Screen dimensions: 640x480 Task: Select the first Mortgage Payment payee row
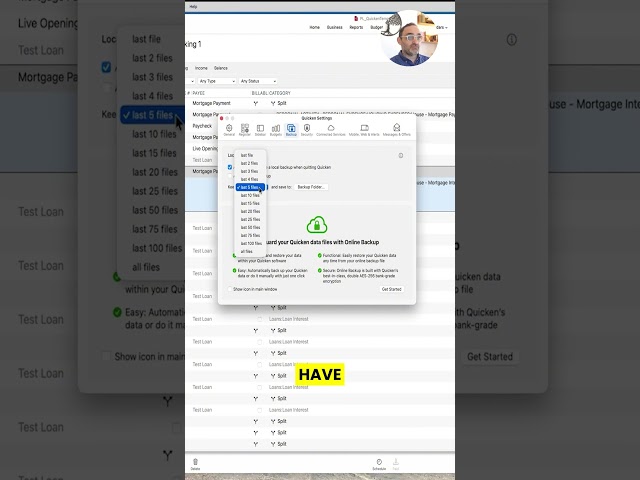(211, 103)
